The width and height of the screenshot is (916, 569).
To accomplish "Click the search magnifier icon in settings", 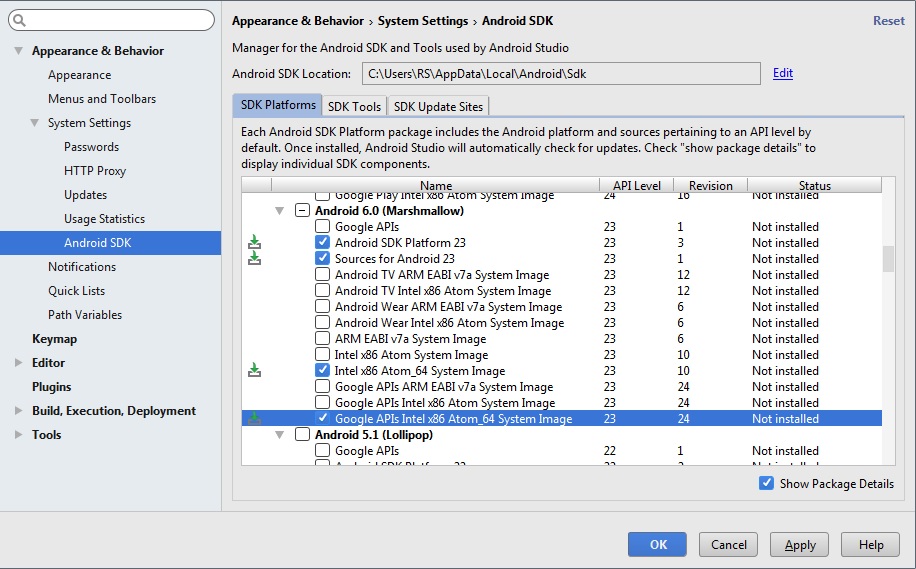I will [19, 20].
